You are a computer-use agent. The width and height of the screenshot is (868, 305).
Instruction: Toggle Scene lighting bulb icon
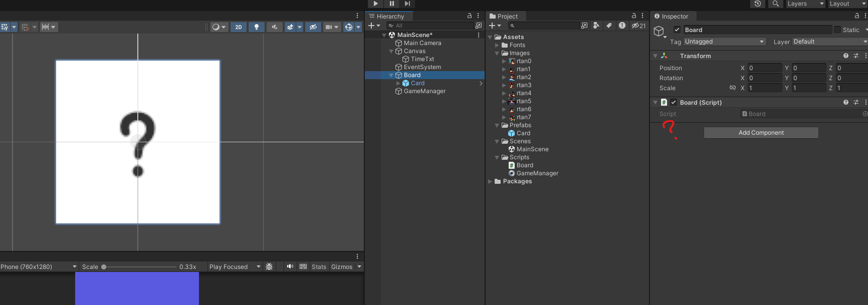click(257, 27)
